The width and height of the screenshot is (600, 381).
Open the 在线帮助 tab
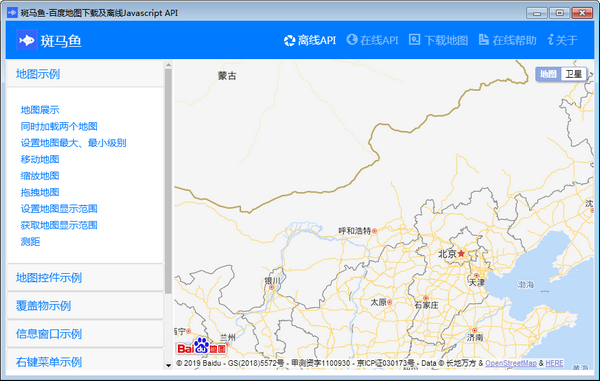(508, 40)
